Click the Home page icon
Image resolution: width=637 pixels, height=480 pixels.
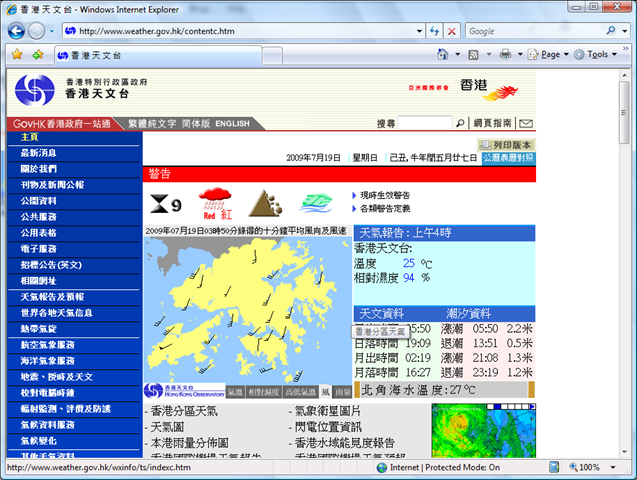tap(442, 54)
